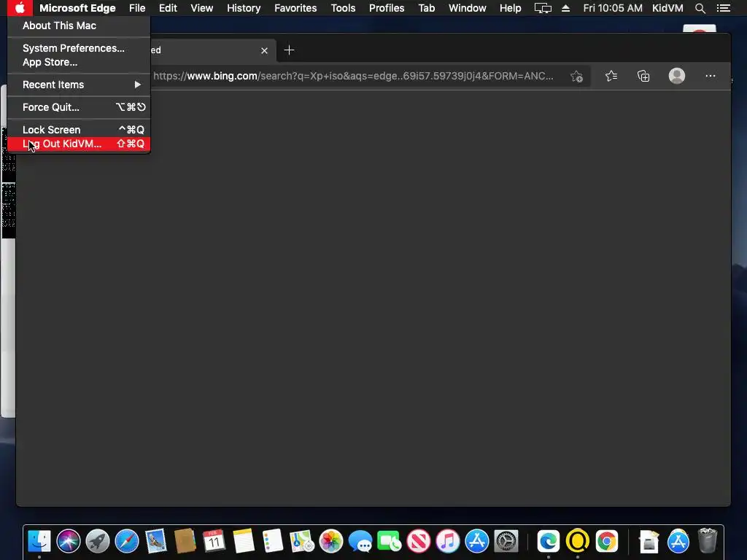Open Contacts book icon in Dock
747x560 pixels.
click(x=185, y=541)
